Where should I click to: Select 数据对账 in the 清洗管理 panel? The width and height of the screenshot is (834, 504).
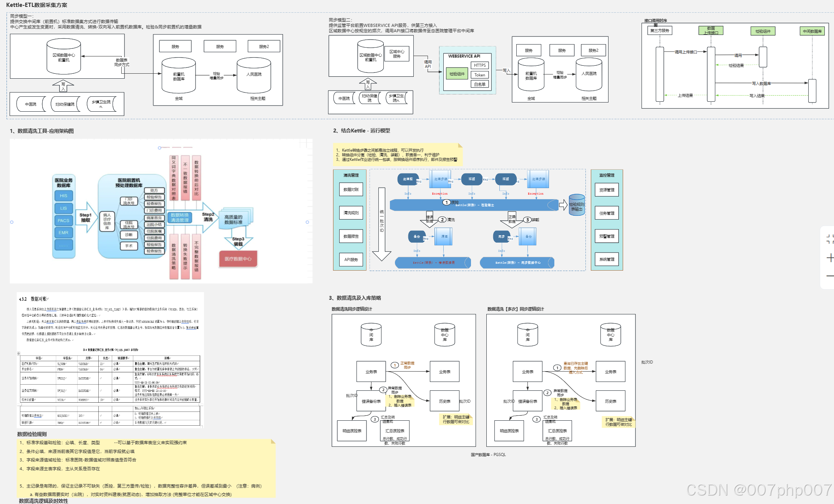[351, 189]
